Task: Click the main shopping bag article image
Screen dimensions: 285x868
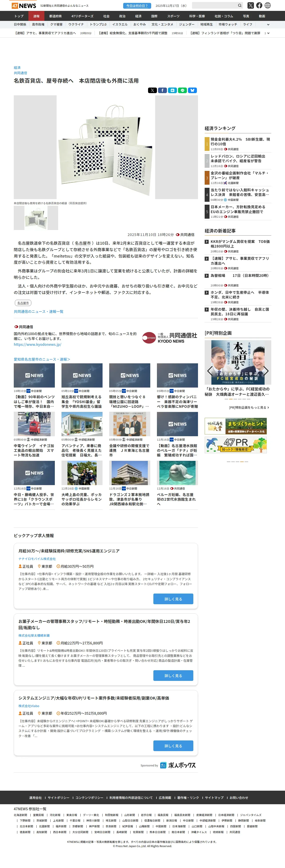Action: tap(106, 147)
